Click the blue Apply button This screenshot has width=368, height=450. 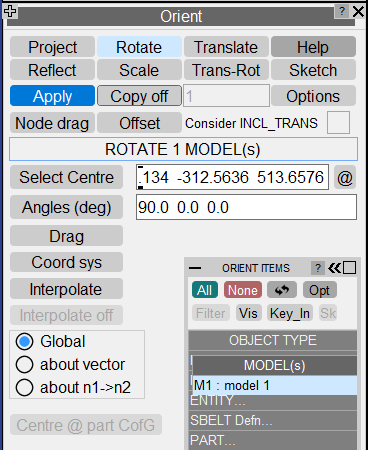pos(52,96)
